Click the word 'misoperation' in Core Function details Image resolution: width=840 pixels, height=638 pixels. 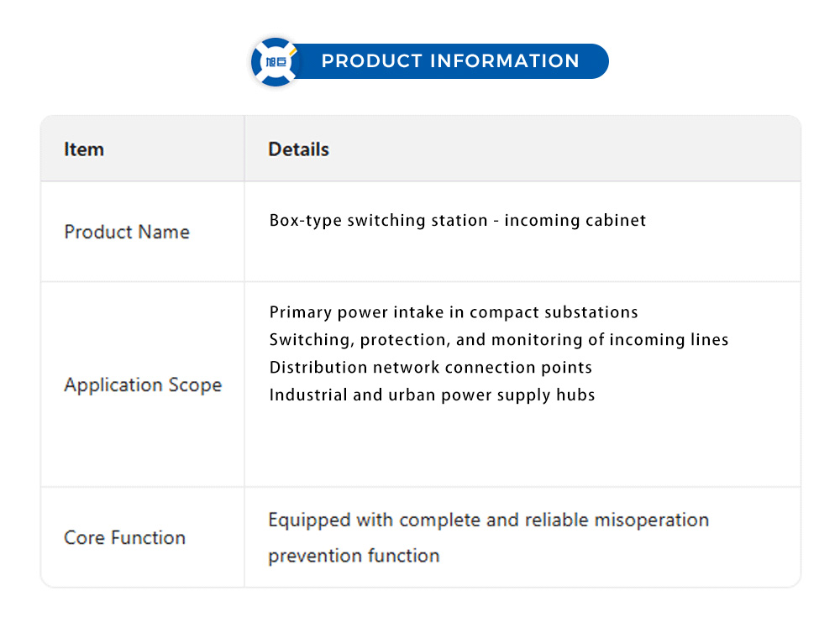click(x=652, y=520)
